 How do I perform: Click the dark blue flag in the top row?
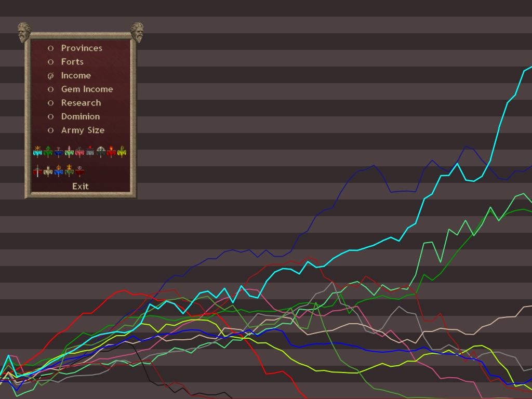click(59, 152)
